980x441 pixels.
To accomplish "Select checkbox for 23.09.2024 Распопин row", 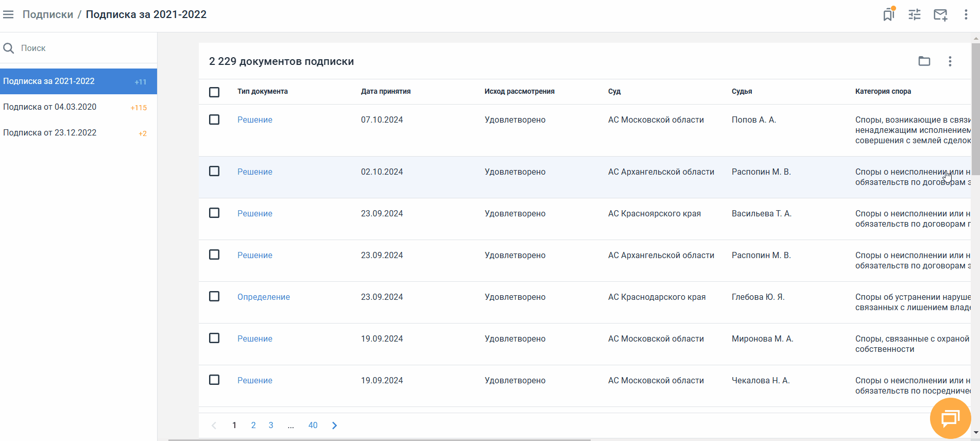I will point(214,255).
